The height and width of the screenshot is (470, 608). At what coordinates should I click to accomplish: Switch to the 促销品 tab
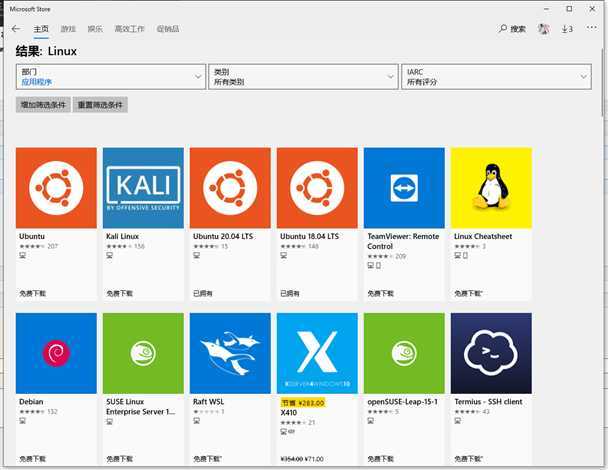point(168,29)
